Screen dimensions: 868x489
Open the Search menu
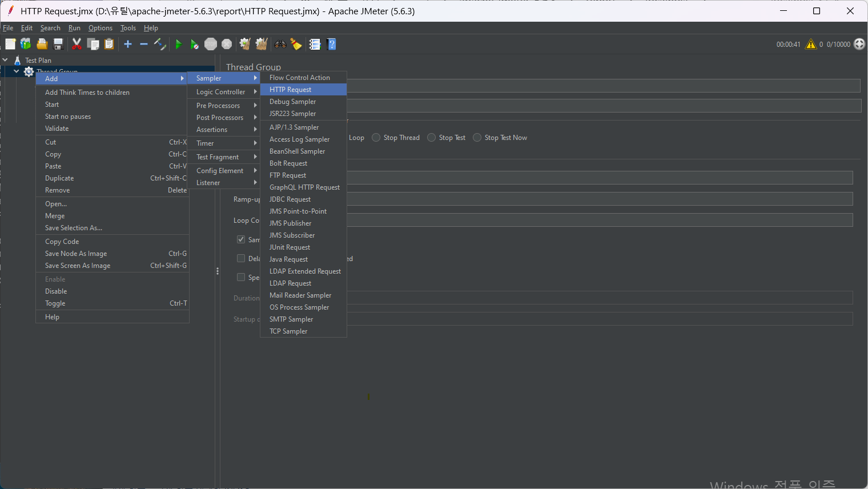pyautogui.click(x=50, y=28)
